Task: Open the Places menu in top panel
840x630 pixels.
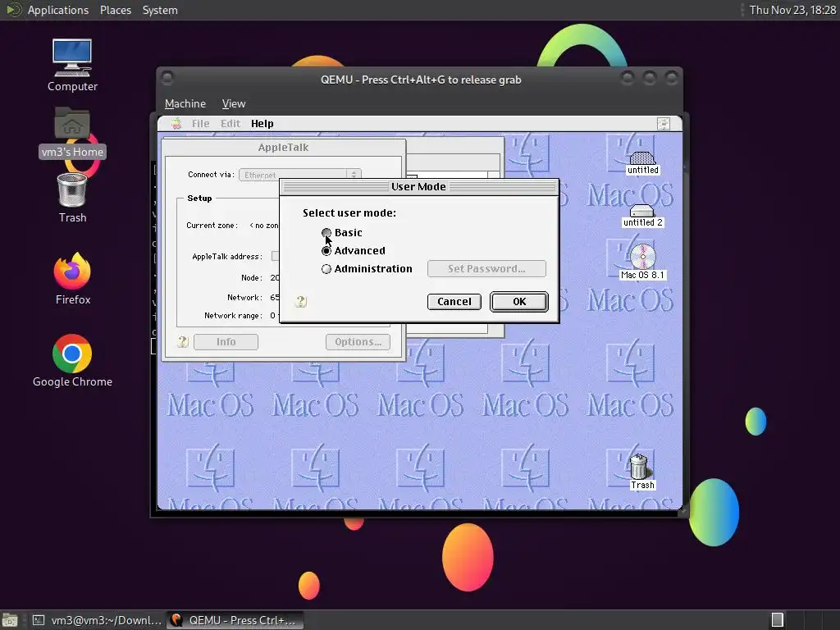Action: 115,10
